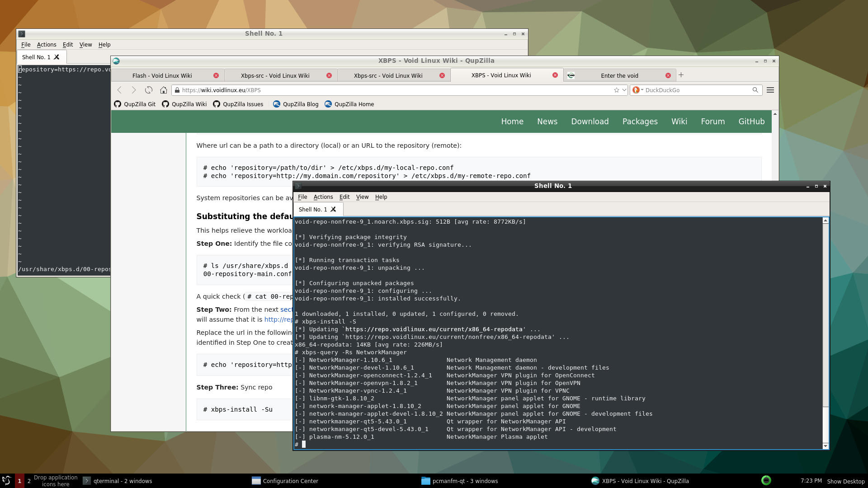Open the Forum navbar link
Image resolution: width=868 pixels, height=488 pixels.
[712, 122]
